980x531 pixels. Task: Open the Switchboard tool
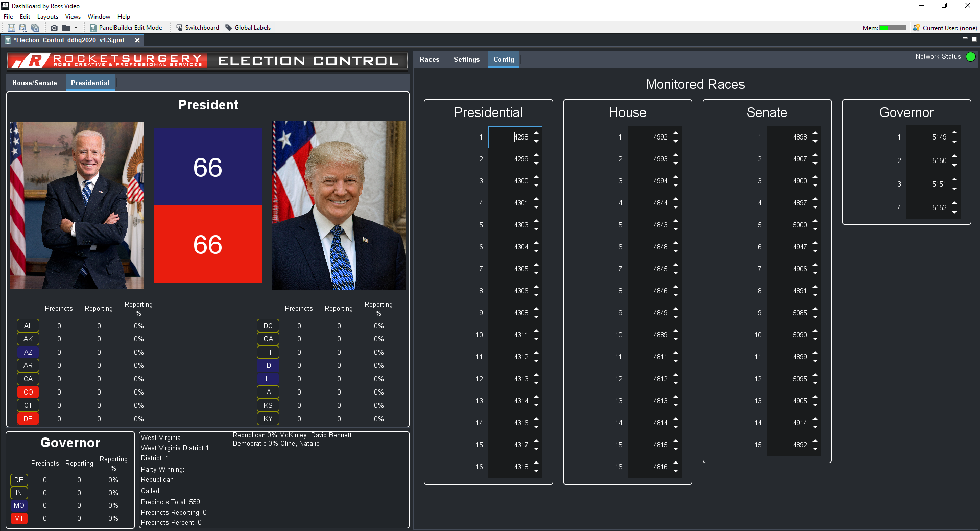click(x=198, y=28)
